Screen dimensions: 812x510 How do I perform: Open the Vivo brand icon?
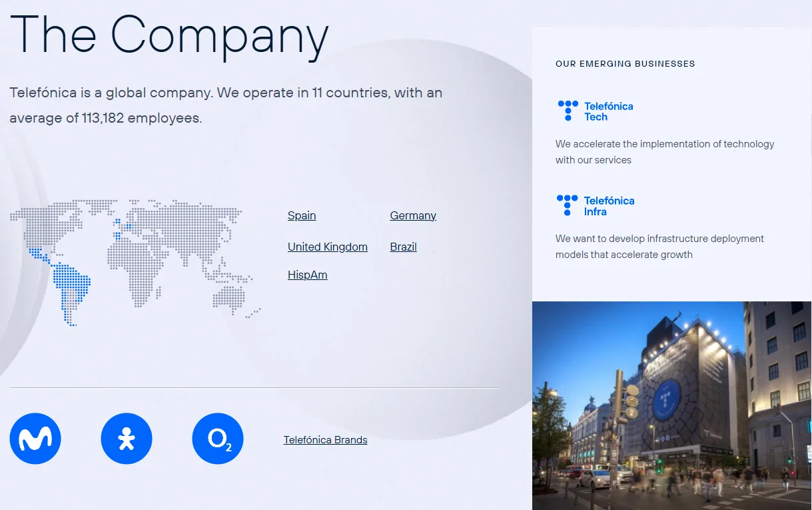127,438
